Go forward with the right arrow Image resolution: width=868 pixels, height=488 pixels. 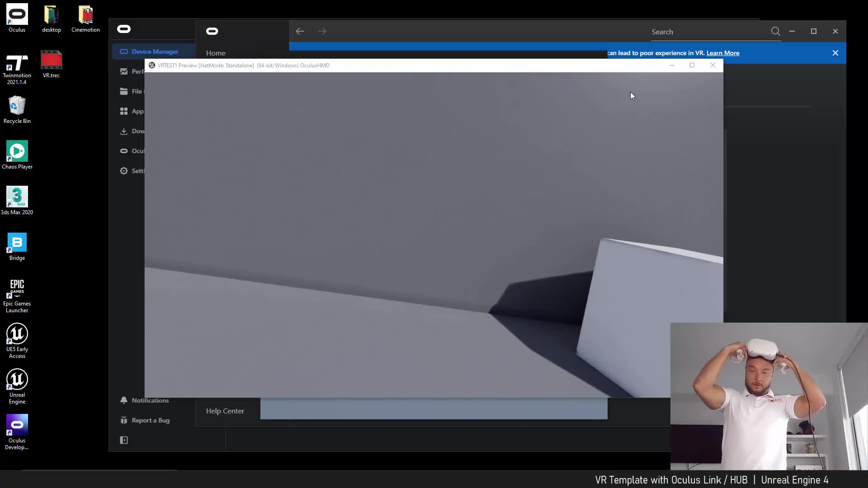coord(322,31)
